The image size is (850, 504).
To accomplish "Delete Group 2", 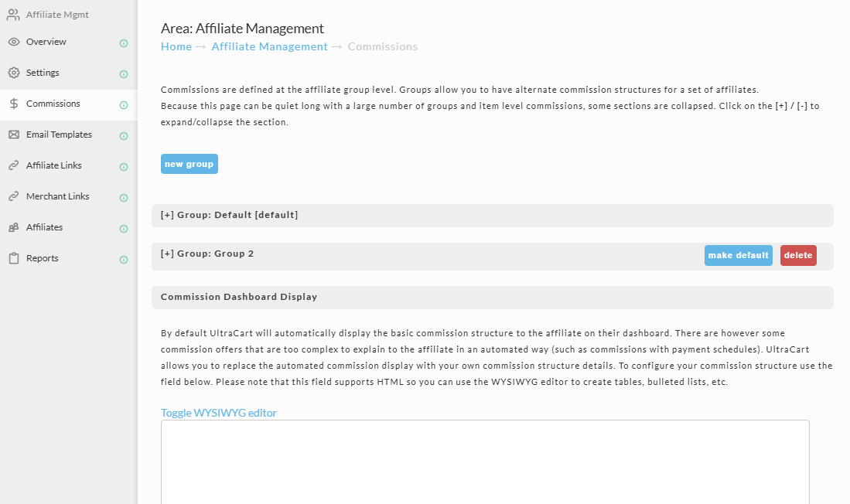I will pyautogui.click(x=798, y=255).
